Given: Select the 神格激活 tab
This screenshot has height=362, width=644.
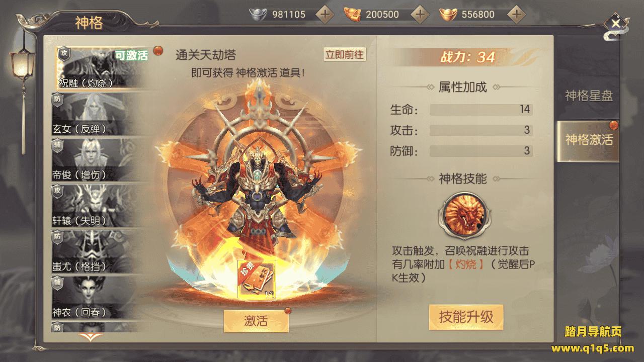Looking at the screenshot, I should [588, 140].
